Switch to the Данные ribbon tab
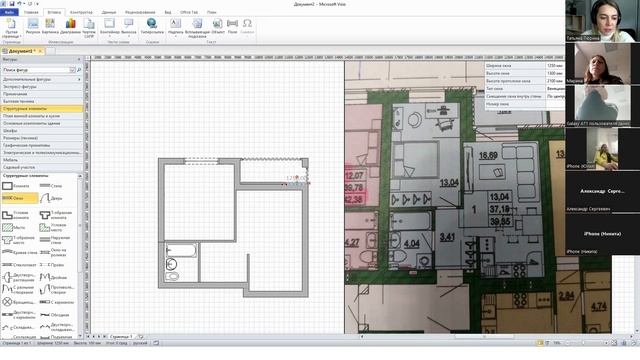The width and height of the screenshot is (640, 360). 109,12
